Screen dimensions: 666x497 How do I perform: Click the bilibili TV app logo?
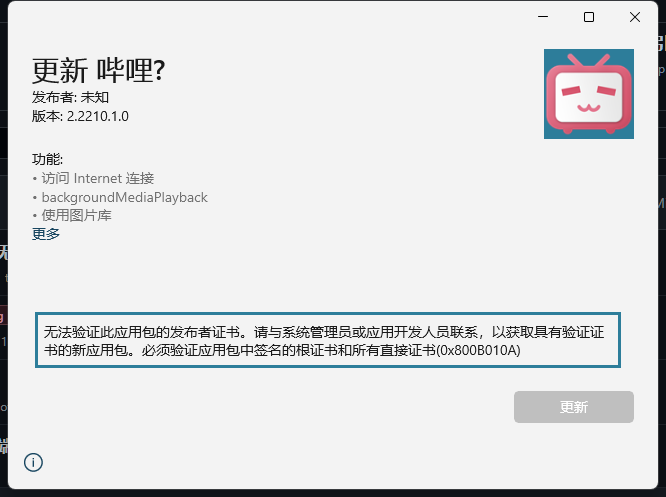589,94
